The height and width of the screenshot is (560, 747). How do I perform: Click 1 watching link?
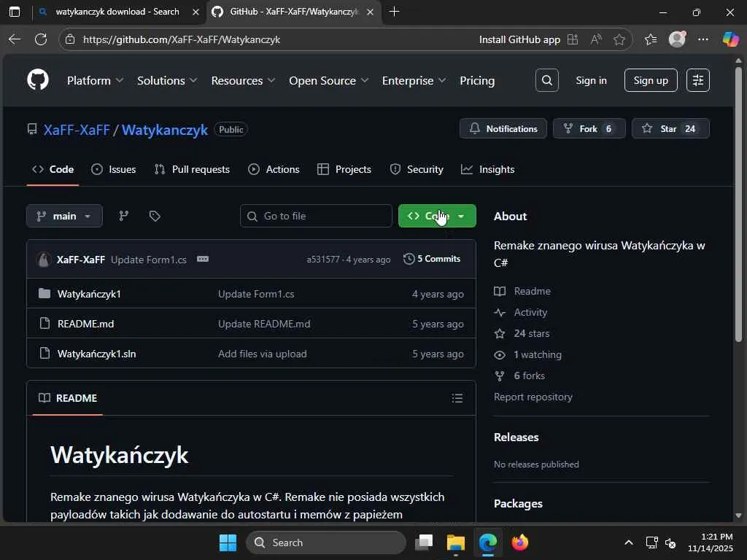click(x=538, y=355)
